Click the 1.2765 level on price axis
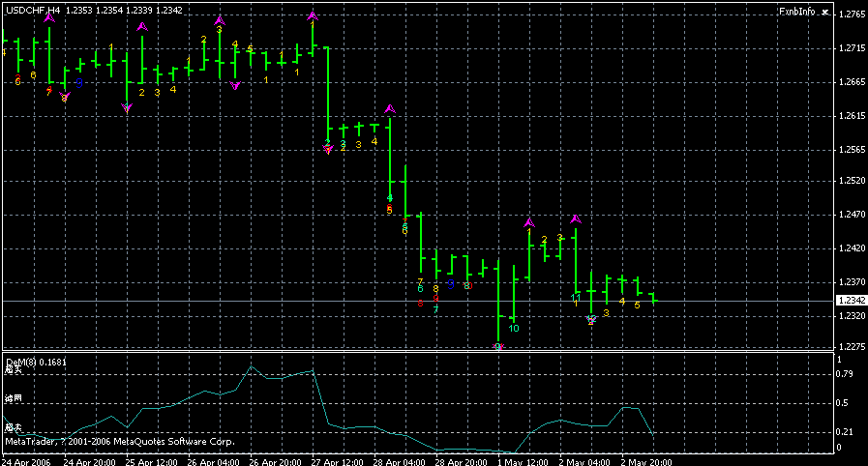Viewport: 868px width, 466px height. 852,15
